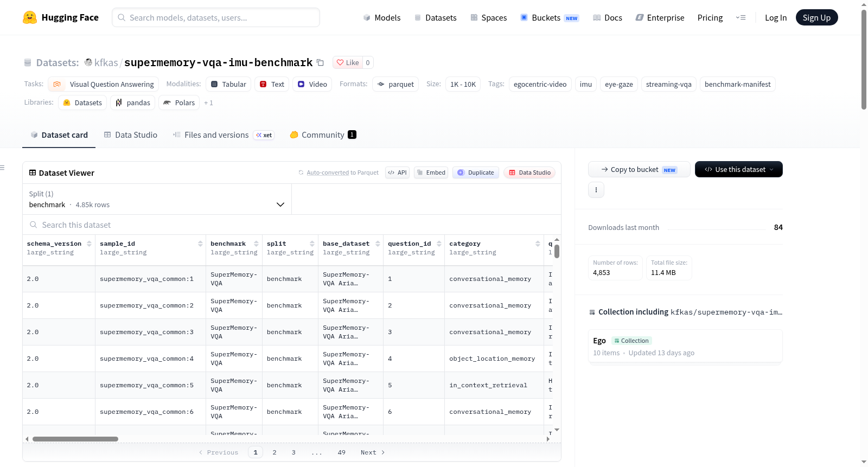Focus the Search models, datasets, users field
Image resolution: width=868 pixels, height=467 pixels.
(x=216, y=17)
